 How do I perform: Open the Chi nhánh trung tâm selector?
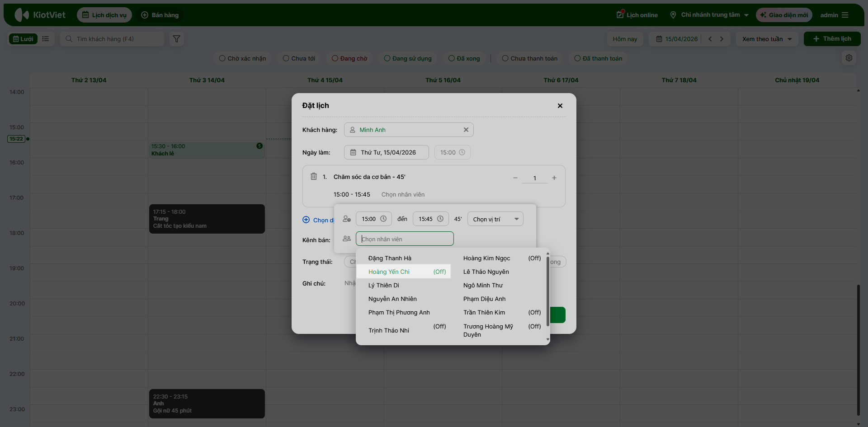[x=710, y=15]
